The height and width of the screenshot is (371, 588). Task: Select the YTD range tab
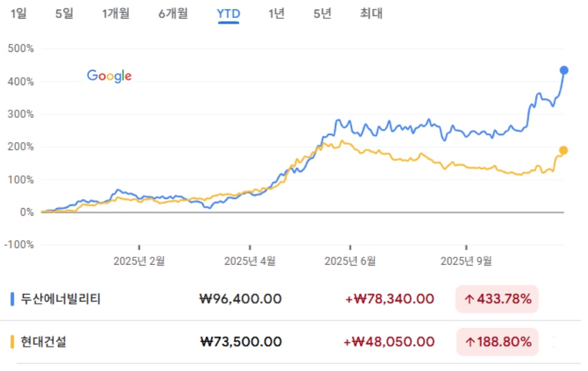(228, 14)
